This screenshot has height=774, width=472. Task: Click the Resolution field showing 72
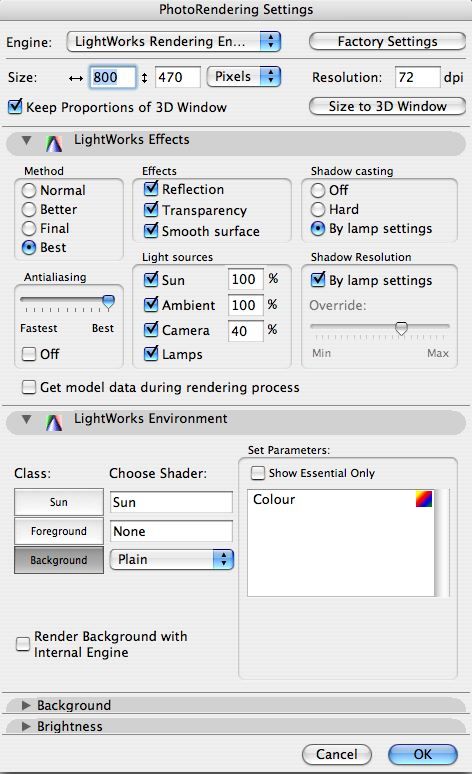coord(417,77)
